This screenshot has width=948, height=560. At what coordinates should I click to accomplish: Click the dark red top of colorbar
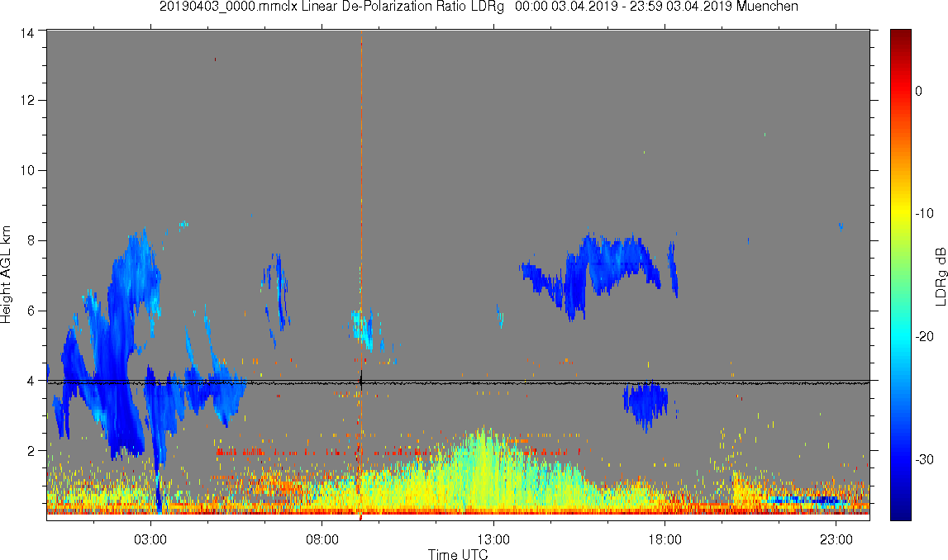tap(900, 35)
